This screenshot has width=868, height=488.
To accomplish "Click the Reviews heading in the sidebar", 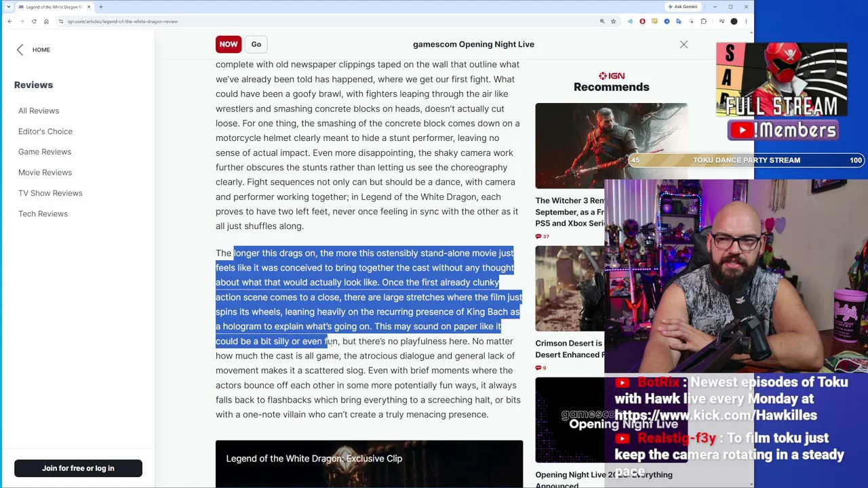I will tap(33, 85).
